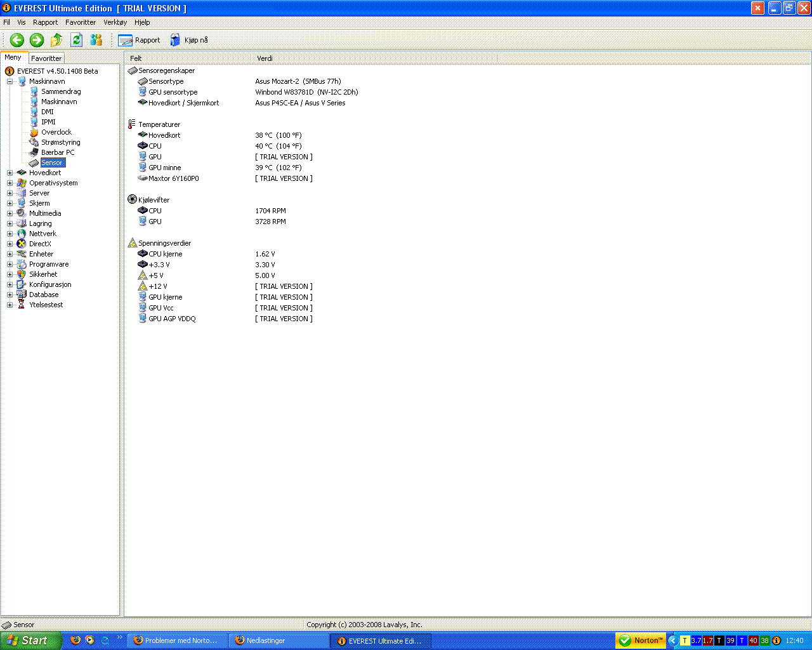The height and width of the screenshot is (650, 812).
Task: Click the Overclock flame icon
Action: [34, 132]
